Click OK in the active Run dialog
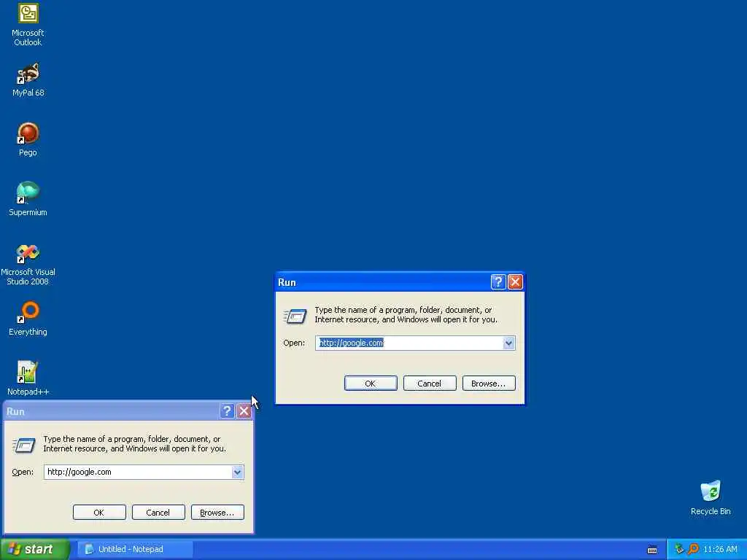The image size is (747, 560). 371,384
